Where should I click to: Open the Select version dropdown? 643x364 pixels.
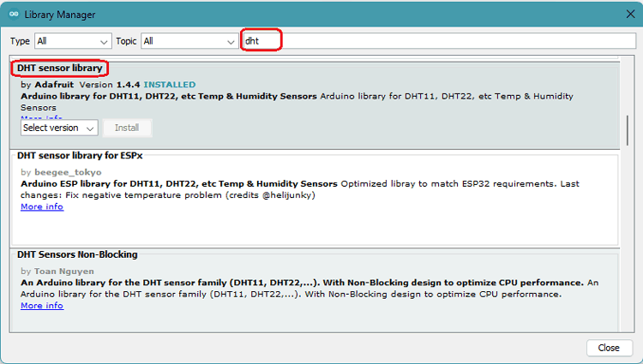coord(59,128)
